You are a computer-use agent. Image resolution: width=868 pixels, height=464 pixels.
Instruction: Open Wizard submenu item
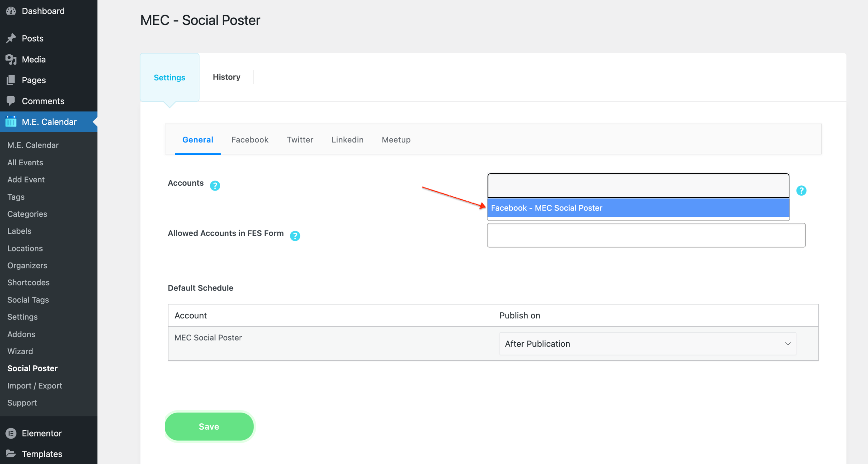coord(20,351)
